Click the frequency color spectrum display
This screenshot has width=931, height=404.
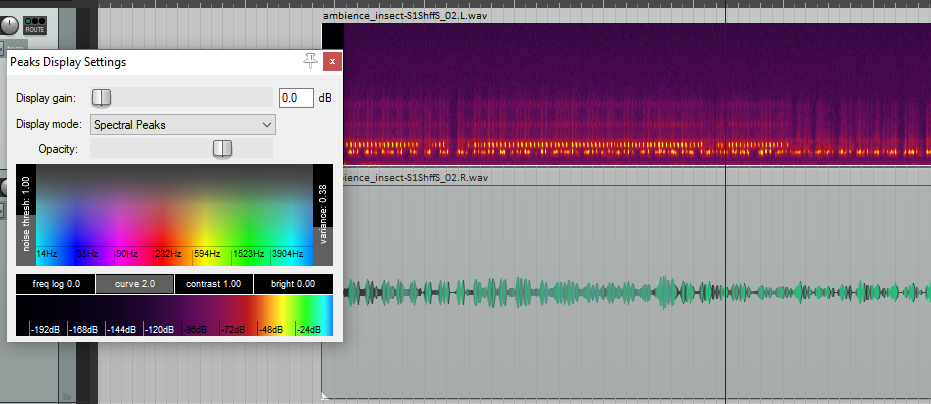pyautogui.click(x=174, y=205)
